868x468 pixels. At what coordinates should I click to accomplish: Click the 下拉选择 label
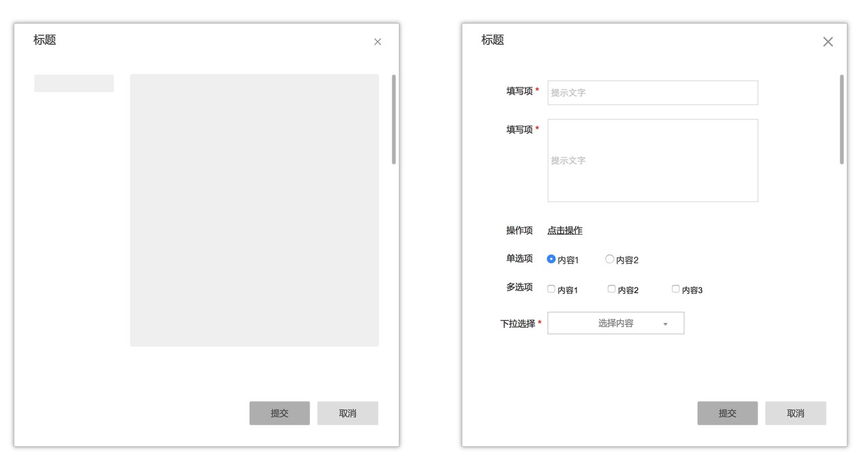click(x=517, y=324)
